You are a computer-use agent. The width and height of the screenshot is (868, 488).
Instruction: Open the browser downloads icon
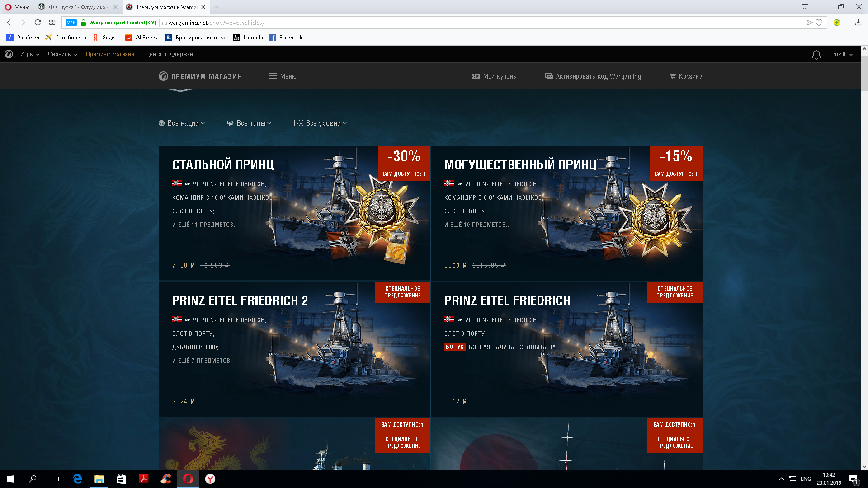coord(858,23)
